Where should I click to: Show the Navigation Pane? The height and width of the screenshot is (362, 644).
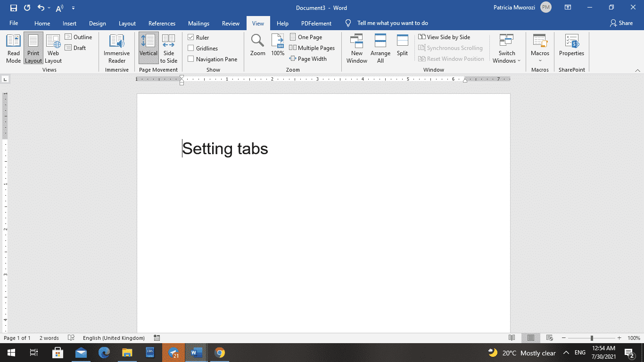191,58
